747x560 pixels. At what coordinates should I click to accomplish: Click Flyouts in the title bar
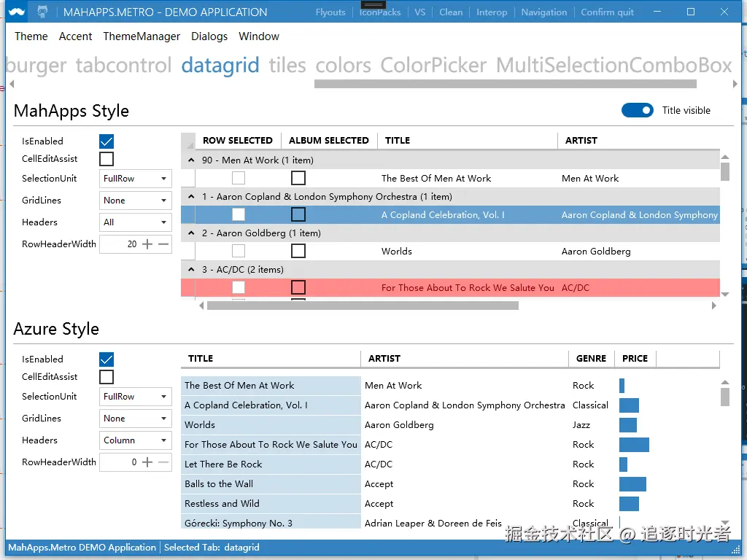coord(330,12)
